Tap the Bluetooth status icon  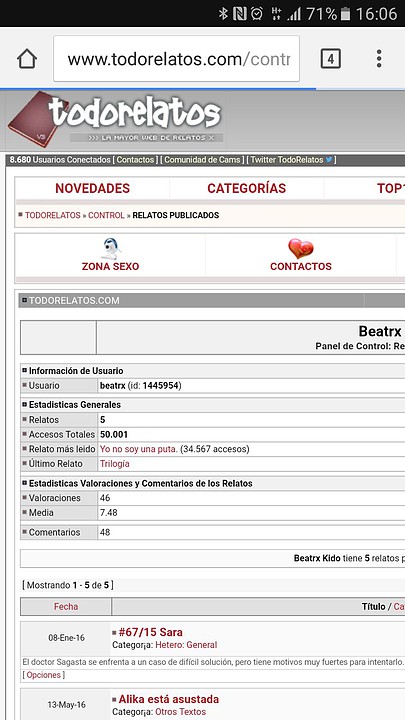click(x=223, y=14)
